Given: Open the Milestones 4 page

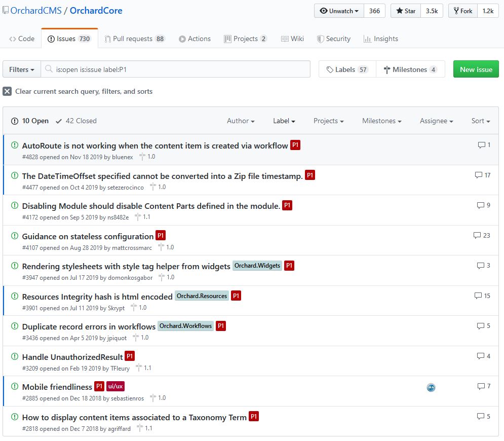Looking at the screenshot, I should click(x=410, y=69).
